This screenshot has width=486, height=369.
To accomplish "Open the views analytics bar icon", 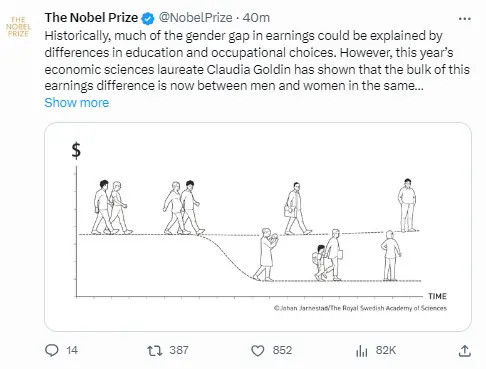I will pos(361,351).
